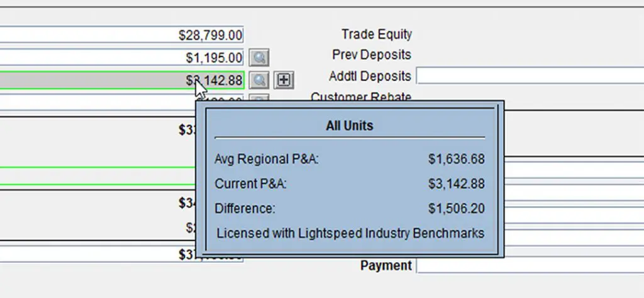
Task: Click the partially hidden magnifier below $3,142.88 row
Action: (x=258, y=98)
